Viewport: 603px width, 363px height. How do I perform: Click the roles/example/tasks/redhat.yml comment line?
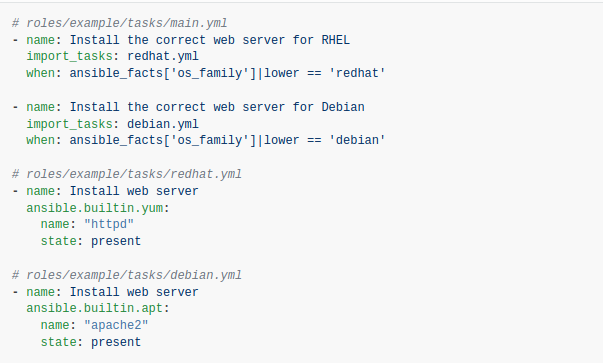pos(127,174)
